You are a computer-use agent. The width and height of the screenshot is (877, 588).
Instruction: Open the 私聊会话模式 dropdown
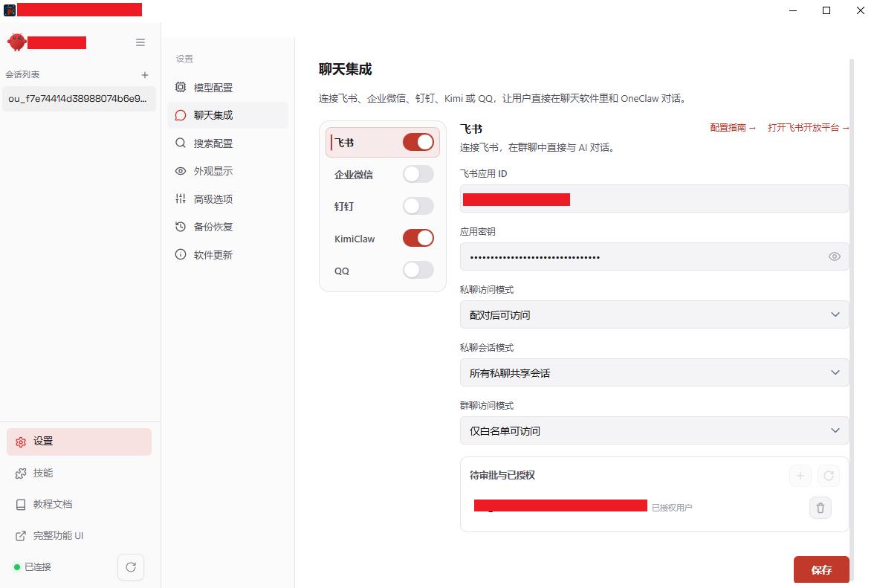point(654,372)
